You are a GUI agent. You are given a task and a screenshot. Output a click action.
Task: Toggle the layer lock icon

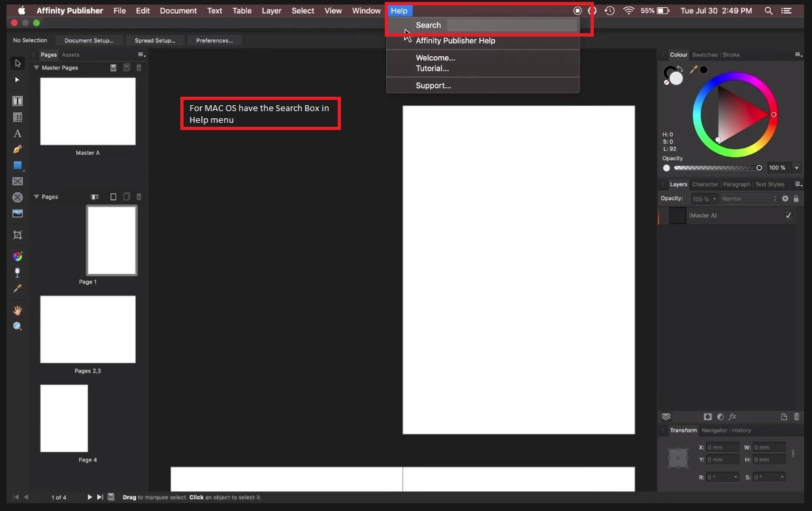tap(796, 199)
